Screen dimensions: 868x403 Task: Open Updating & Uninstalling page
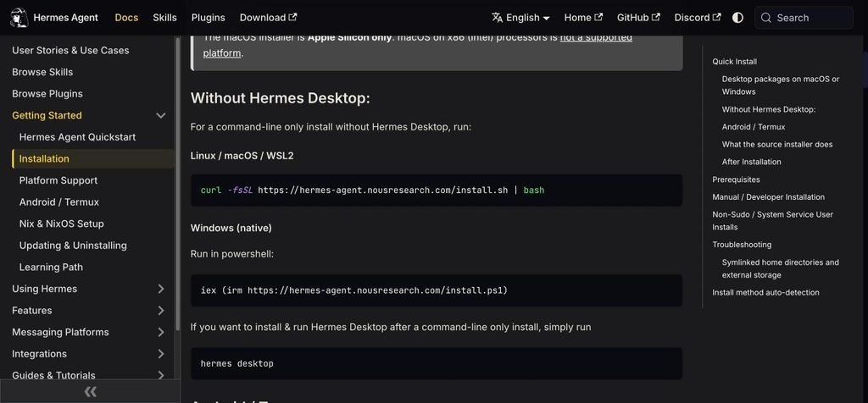(x=73, y=246)
